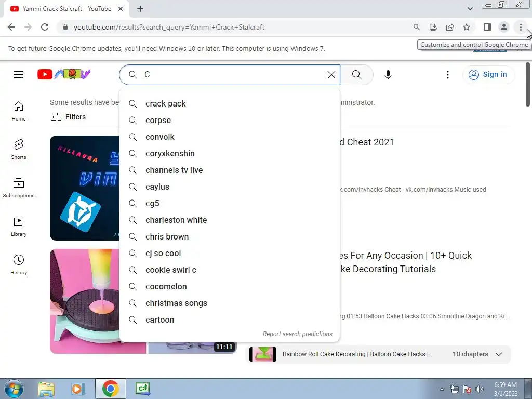The width and height of the screenshot is (532, 399).
Task: Click the YouTube logo
Action: [x=64, y=74]
